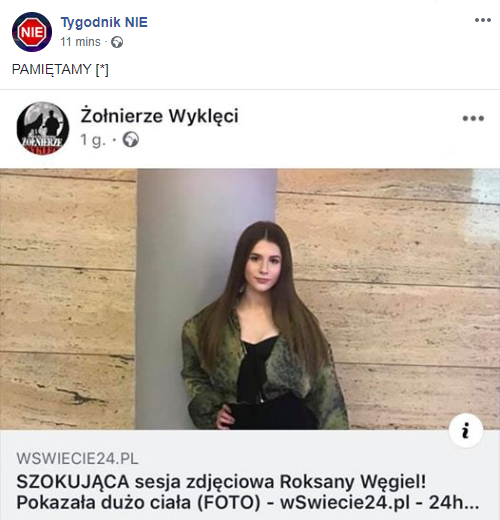The height and width of the screenshot is (520, 500).
Task: Open the 11 mins post timestamp
Action: [x=80, y=42]
